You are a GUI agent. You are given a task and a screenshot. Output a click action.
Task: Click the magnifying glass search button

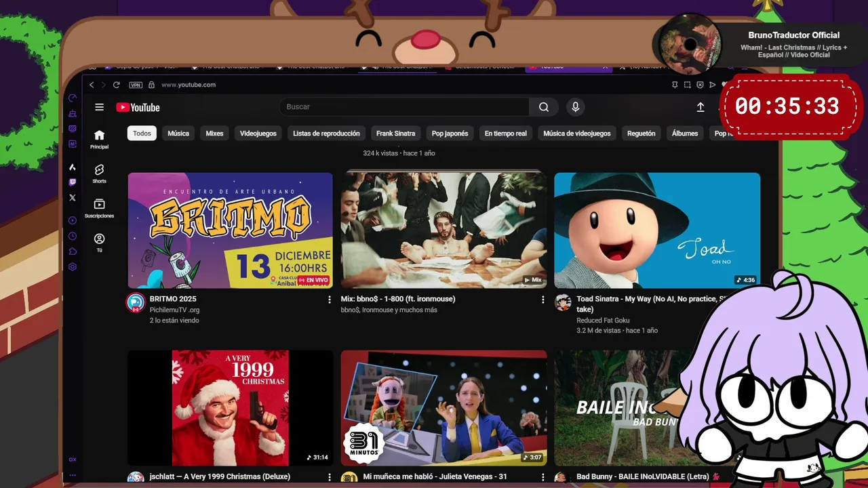tap(544, 106)
